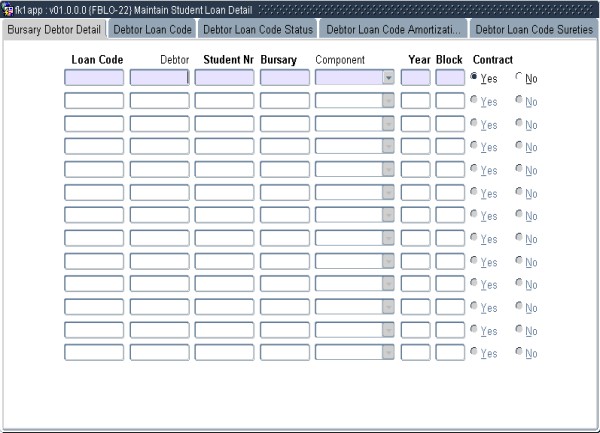This screenshot has height=433, width=600.
Task: Choose No for Contract in first row
Action: (519, 78)
